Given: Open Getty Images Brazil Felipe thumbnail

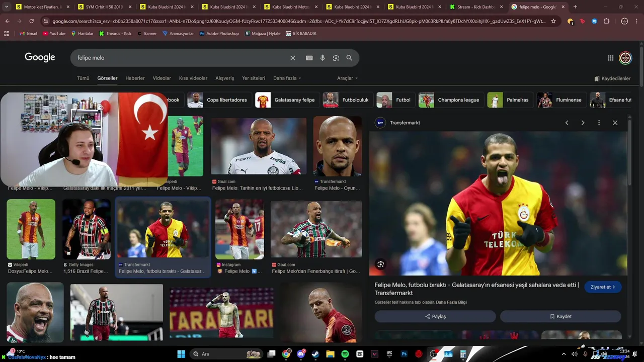Looking at the screenshot, I should point(87,229).
